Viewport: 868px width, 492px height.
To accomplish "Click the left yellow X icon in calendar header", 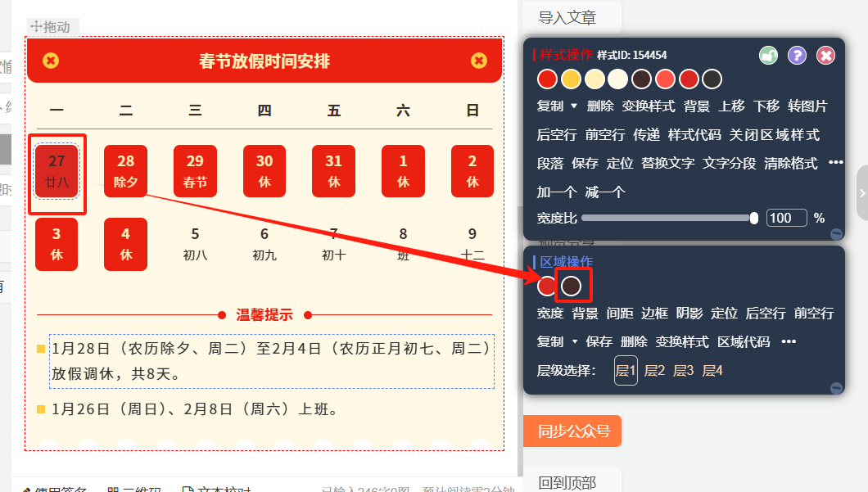I will (x=51, y=61).
